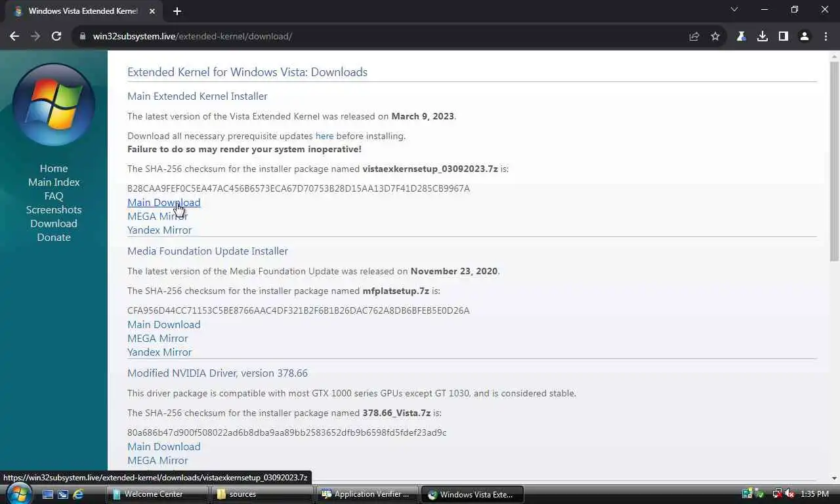
Task: Click the muted volume tray icon
Action: pos(789,493)
